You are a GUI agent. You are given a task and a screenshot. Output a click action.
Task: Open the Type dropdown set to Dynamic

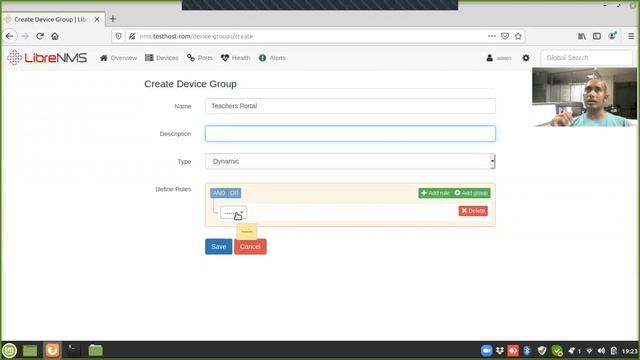[350, 161]
